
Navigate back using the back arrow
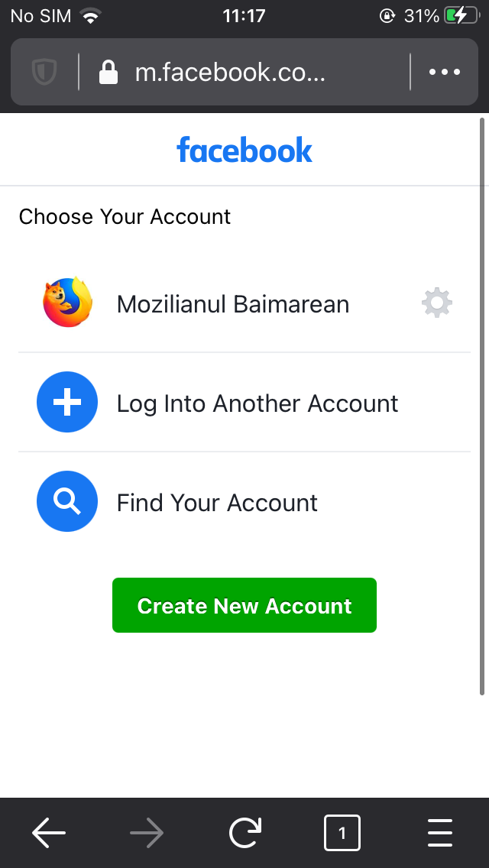pos(49,833)
